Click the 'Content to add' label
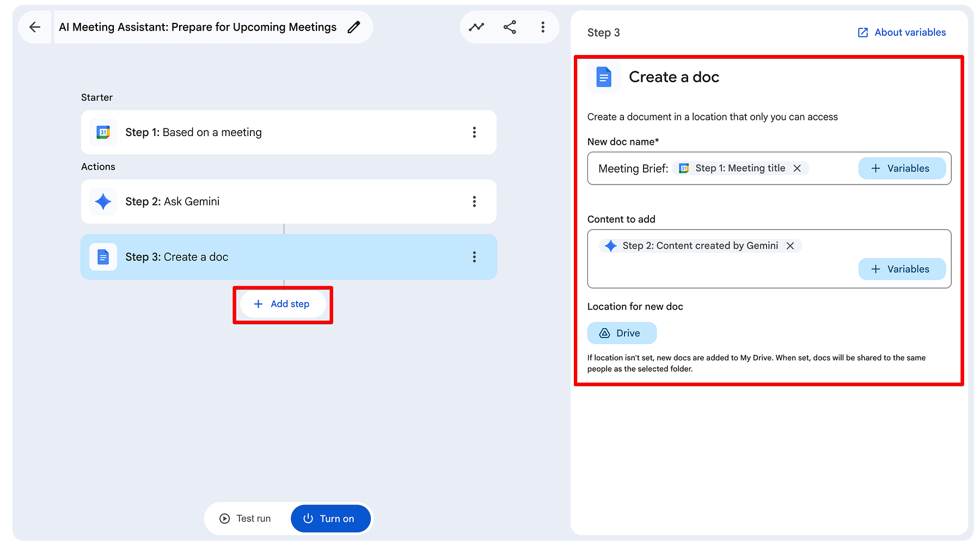 621,219
